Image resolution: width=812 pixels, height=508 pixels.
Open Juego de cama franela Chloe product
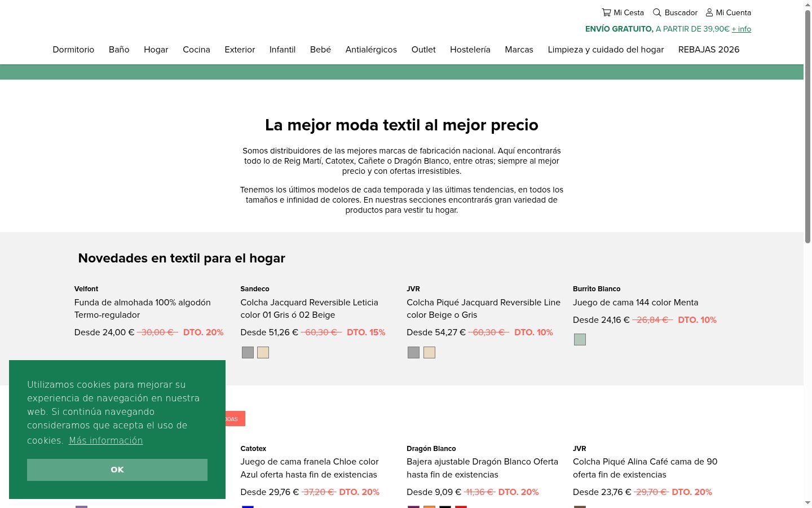(310, 468)
